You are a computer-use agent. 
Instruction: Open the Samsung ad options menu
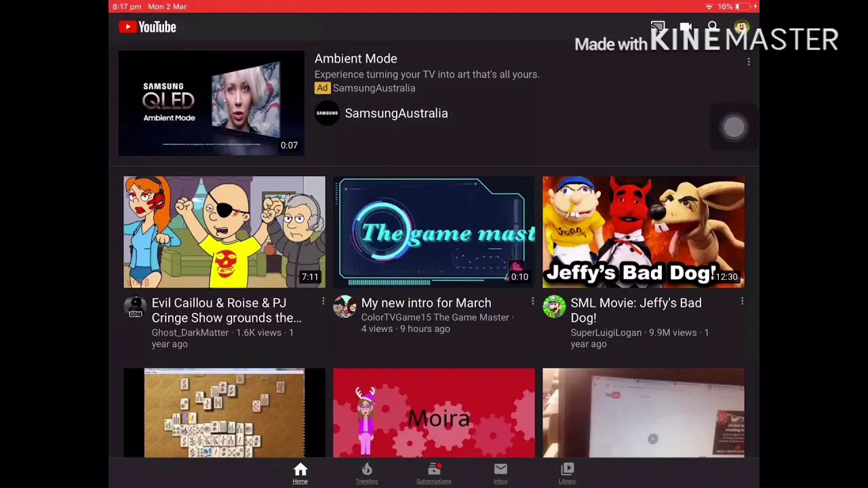click(x=749, y=62)
